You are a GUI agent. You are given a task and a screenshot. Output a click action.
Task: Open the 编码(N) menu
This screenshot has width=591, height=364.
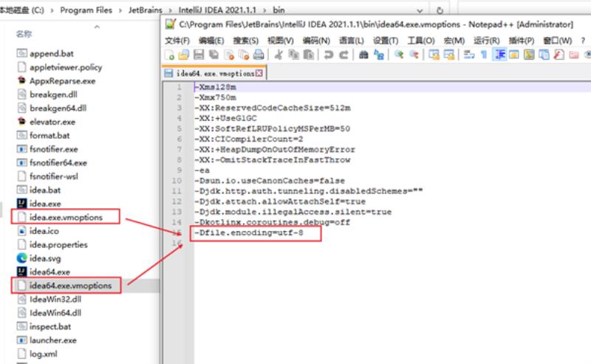coord(316,41)
